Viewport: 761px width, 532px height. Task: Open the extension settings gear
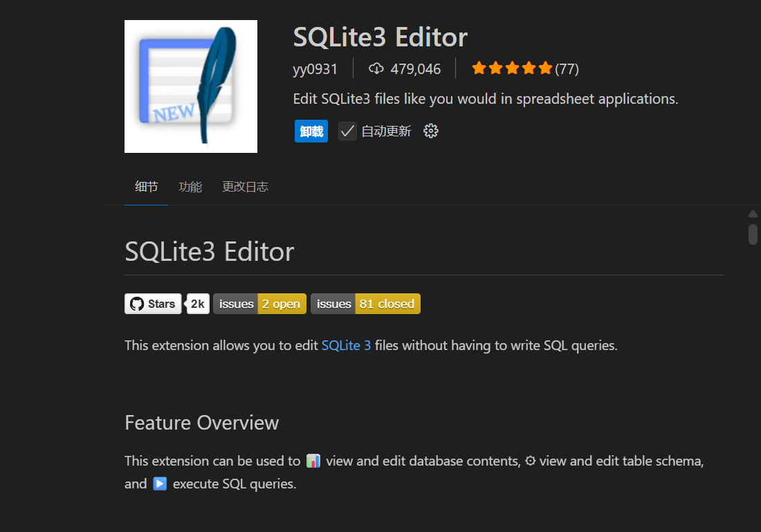click(431, 131)
